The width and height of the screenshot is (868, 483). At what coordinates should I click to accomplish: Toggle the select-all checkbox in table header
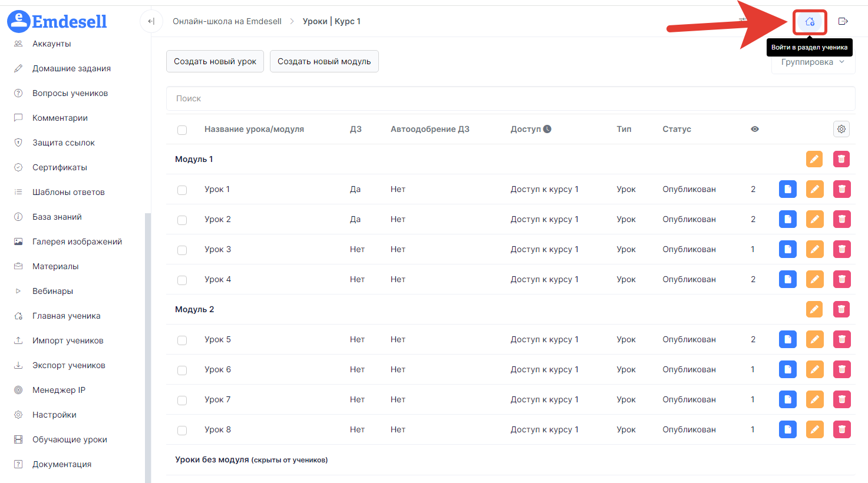click(182, 130)
